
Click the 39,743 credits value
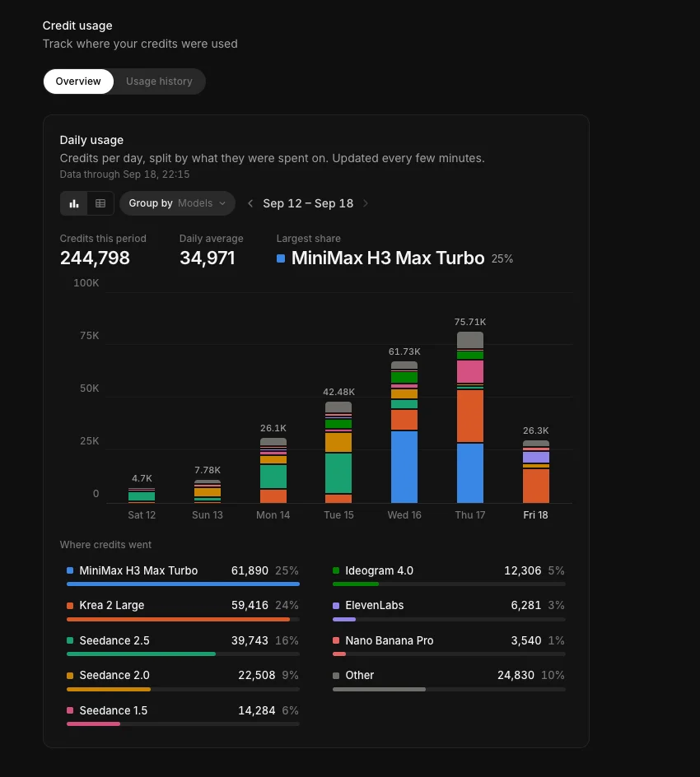(x=250, y=640)
